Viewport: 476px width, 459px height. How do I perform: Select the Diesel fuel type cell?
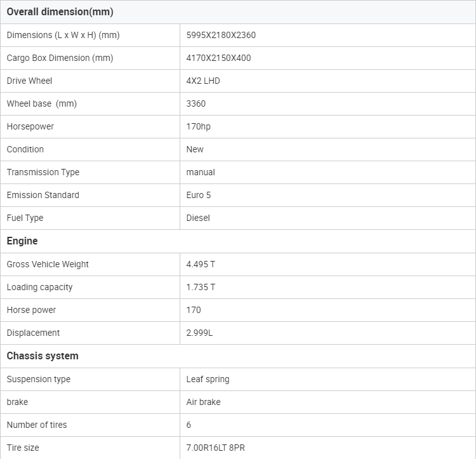tap(198, 218)
